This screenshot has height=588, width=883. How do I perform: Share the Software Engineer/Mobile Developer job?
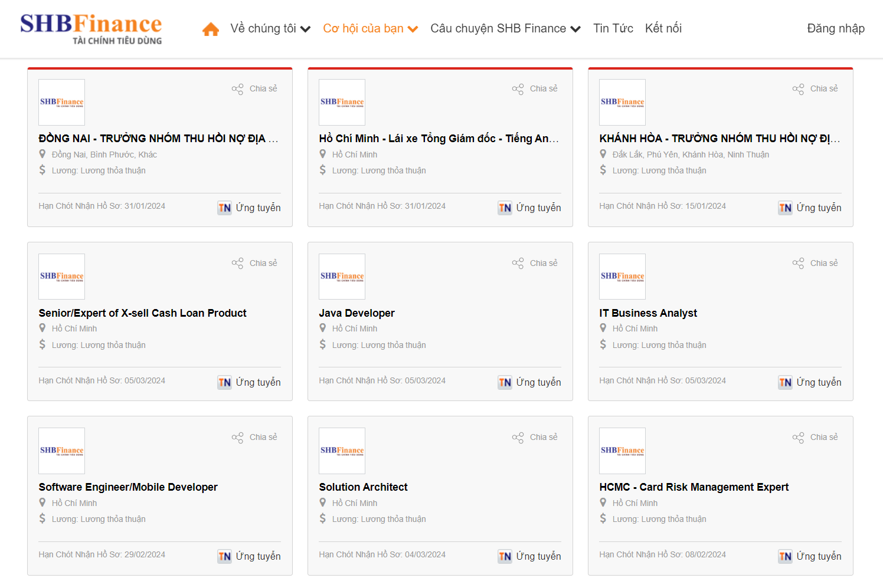coord(254,437)
